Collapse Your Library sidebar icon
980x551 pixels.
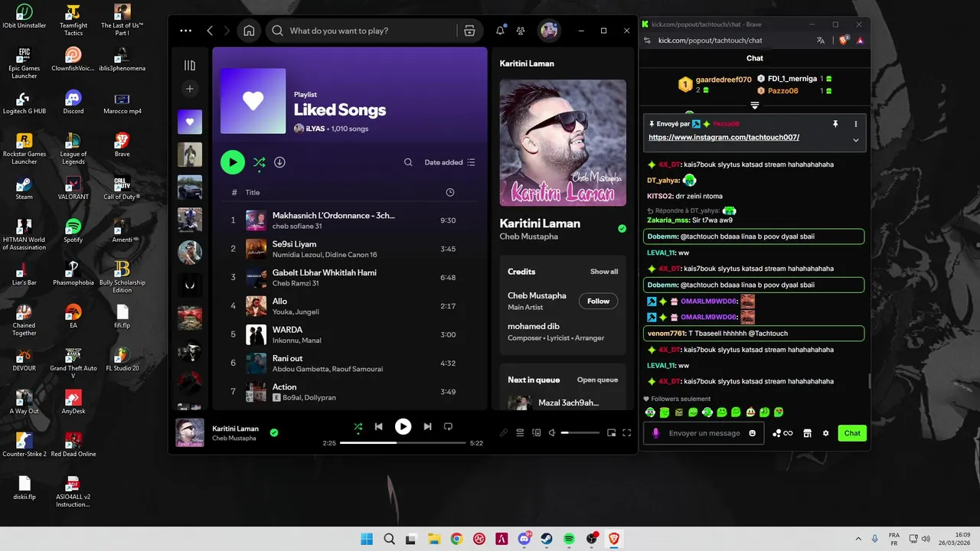(190, 65)
